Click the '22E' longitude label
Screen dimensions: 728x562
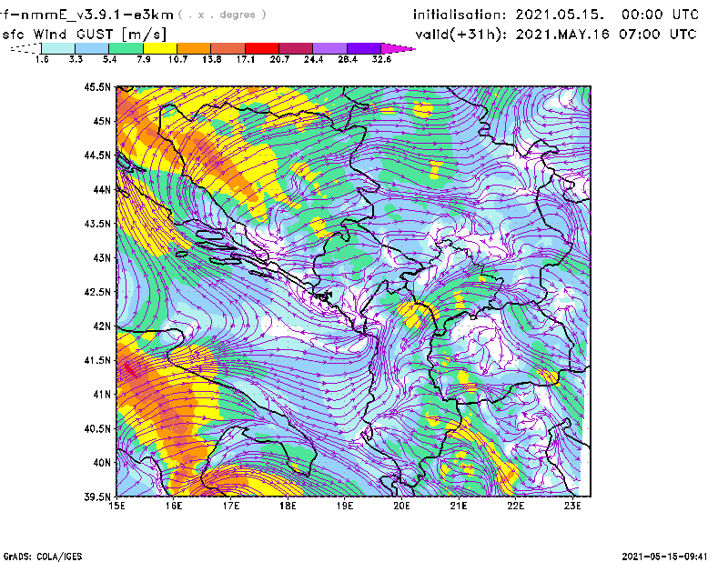click(x=516, y=506)
